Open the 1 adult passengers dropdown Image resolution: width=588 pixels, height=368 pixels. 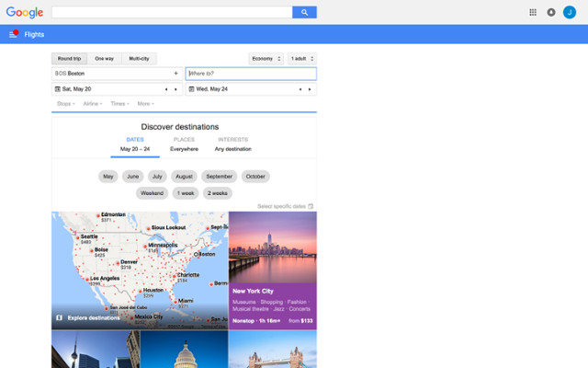tap(302, 59)
